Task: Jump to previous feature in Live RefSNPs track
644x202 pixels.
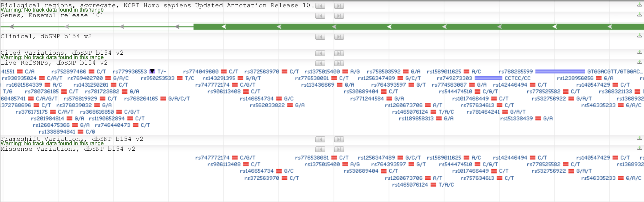Action: pos(320,63)
